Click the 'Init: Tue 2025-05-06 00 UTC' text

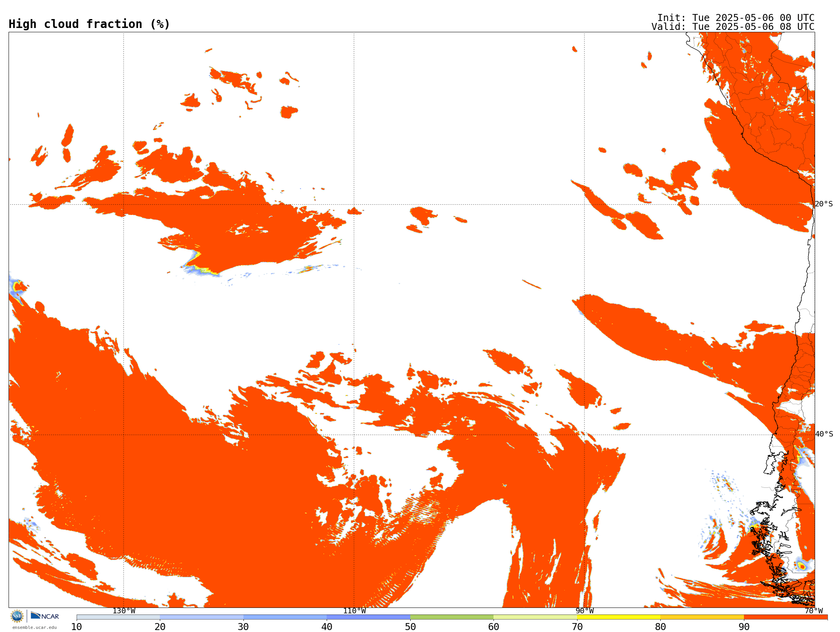pyautogui.click(x=736, y=18)
